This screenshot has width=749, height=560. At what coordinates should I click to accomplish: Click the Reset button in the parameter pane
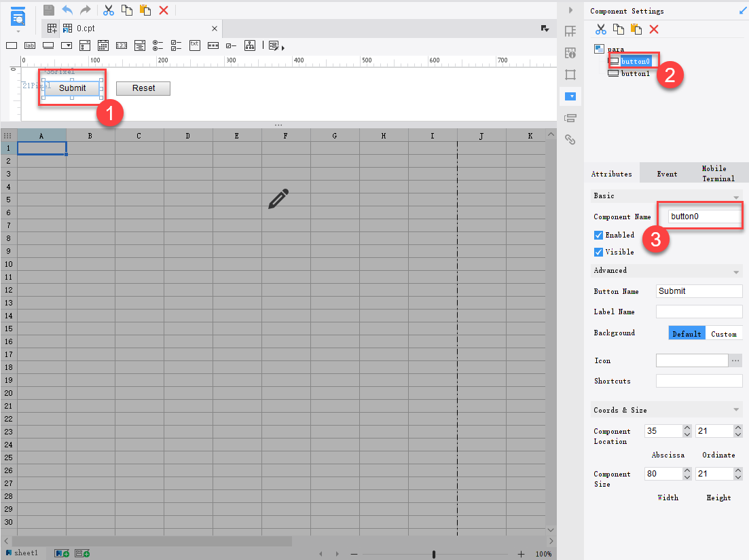(143, 88)
